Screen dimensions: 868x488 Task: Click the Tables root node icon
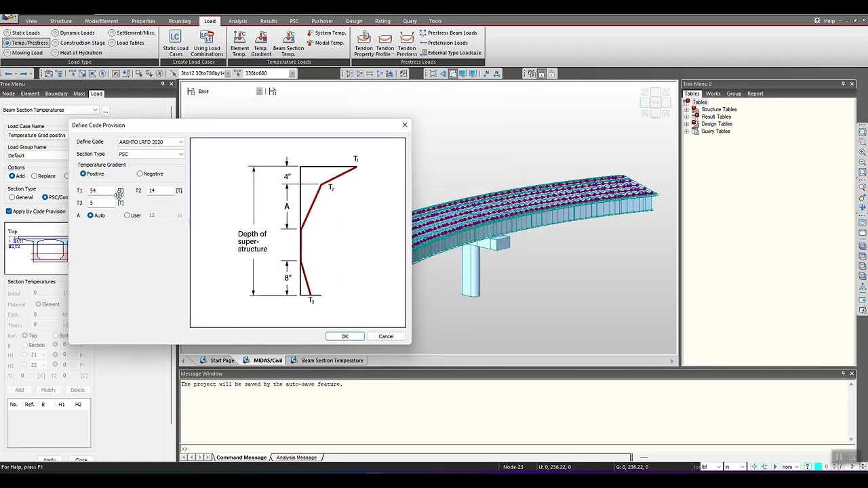687,102
